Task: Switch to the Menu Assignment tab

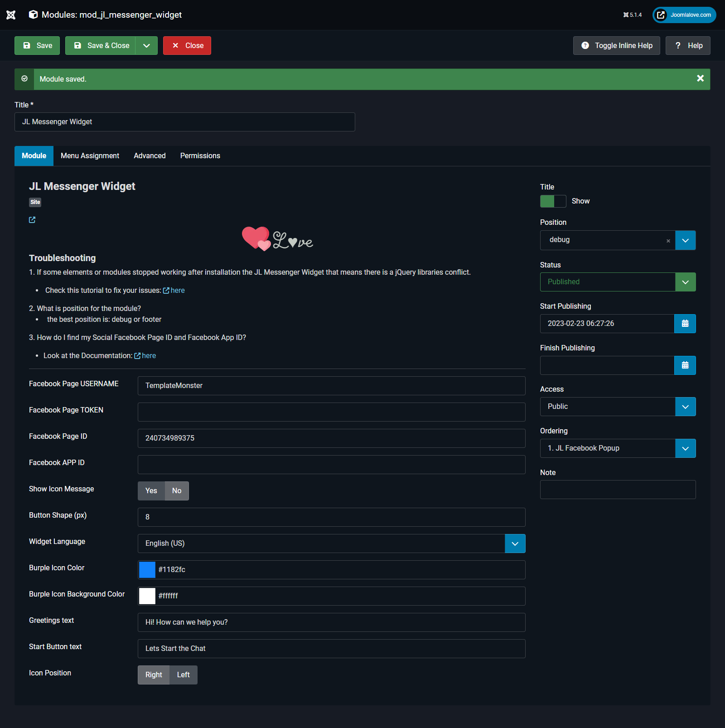Action: point(90,156)
